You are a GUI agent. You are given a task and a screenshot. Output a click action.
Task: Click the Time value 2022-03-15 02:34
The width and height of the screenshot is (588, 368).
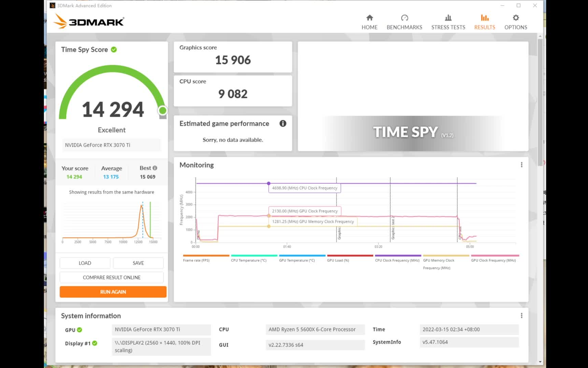coord(469,329)
